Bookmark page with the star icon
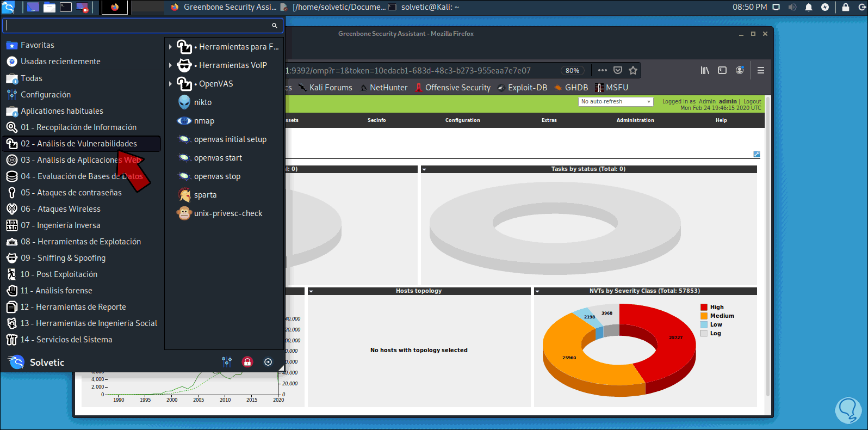Image resolution: width=868 pixels, height=430 pixels. (x=633, y=70)
